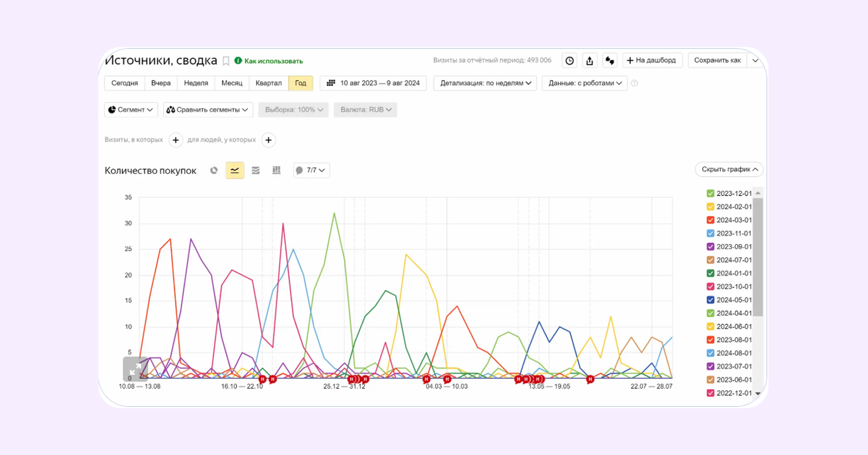This screenshot has width=868, height=455.
Task: Open the clock history icon
Action: (569, 60)
